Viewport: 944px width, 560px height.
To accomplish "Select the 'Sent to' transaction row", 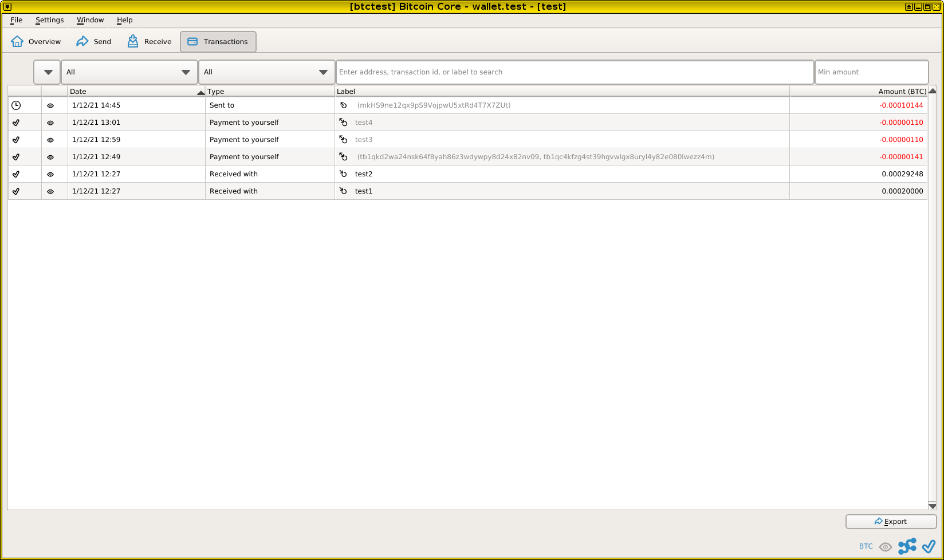I will point(467,105).
